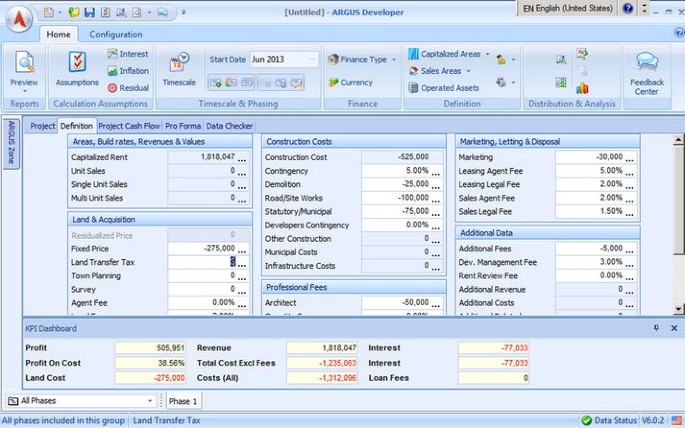Open the Data Checker tab

pos(230,127)
